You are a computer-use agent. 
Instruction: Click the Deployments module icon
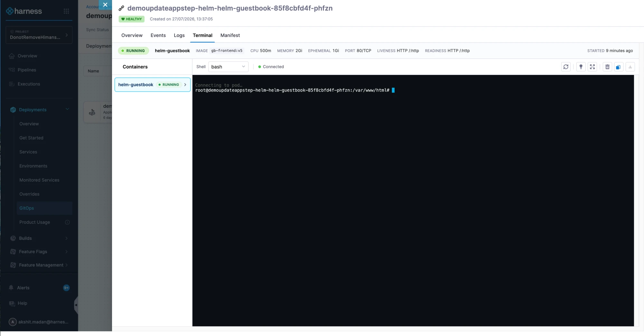tap(13, 110)
